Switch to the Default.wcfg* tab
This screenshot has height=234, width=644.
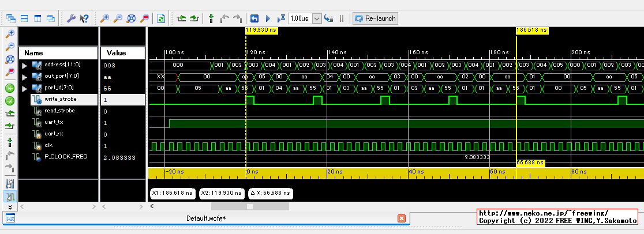pos(205,218)
